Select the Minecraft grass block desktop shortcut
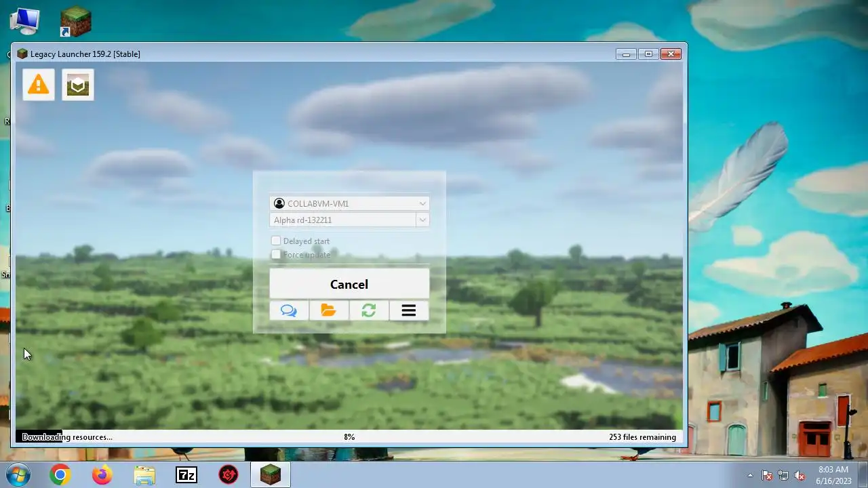The height and width of the screenshot is (488, 868). 75,21
